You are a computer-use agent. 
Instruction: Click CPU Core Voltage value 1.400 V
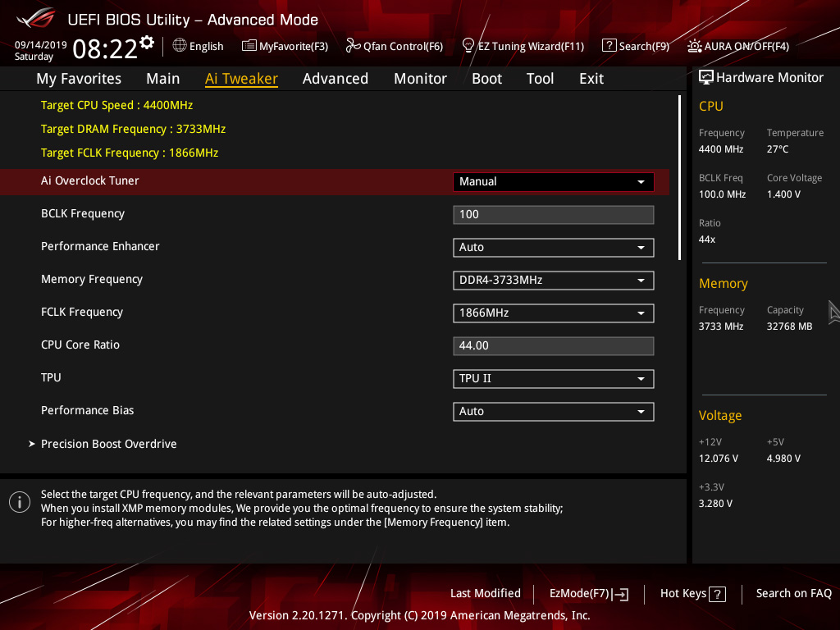(x=783, y=194)
